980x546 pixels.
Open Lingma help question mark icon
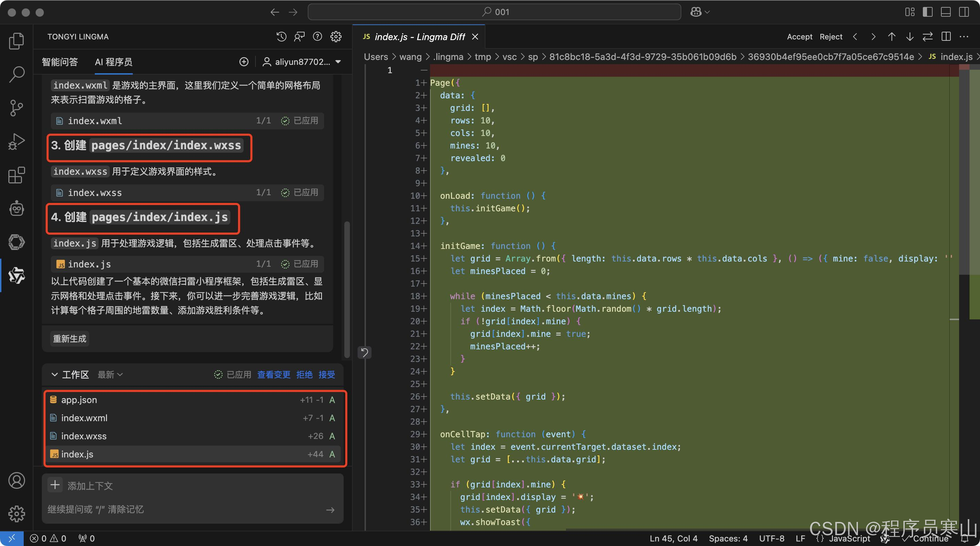[x=317, y=37]
